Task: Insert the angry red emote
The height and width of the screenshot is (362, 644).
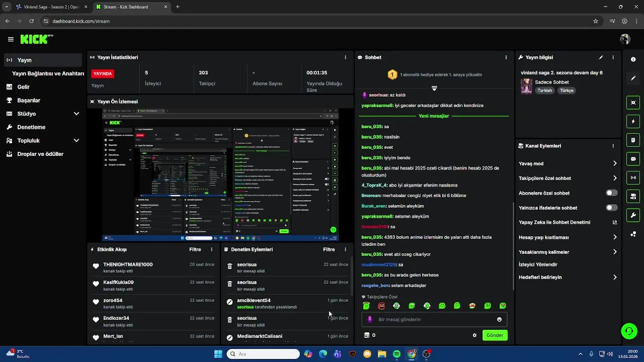Action: coord(381,306)
